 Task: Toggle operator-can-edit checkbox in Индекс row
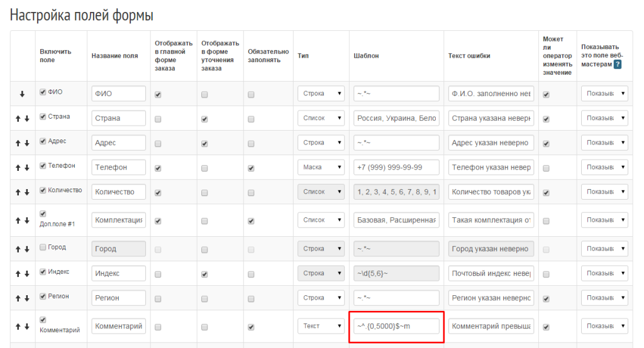[x=546, y=275]
